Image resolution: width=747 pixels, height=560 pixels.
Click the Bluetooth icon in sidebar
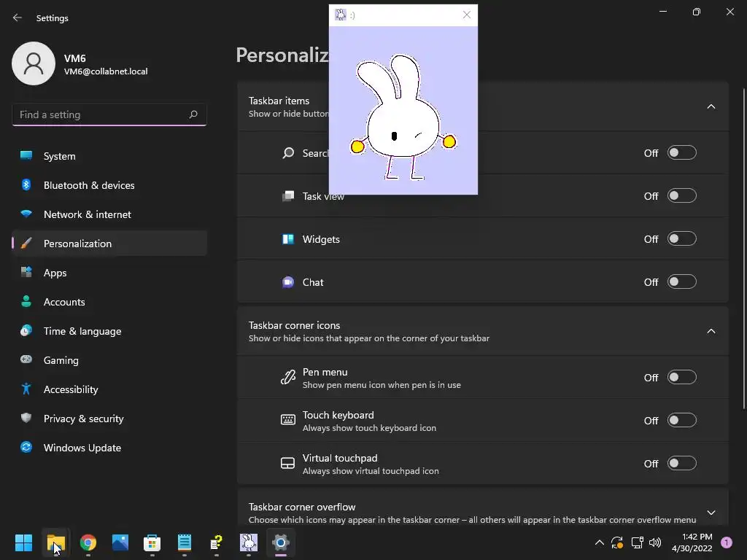coord(26,184)
